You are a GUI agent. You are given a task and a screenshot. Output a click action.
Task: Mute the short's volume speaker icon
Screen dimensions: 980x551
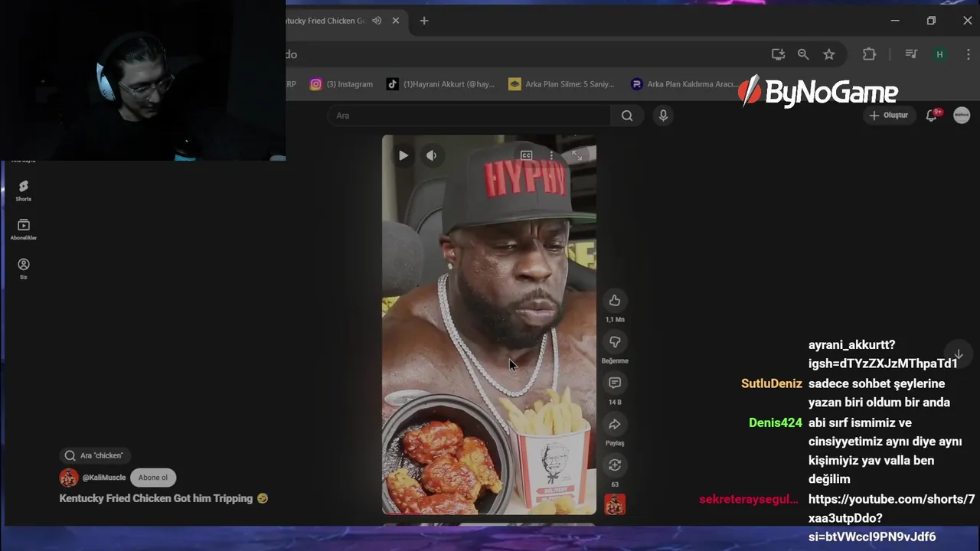click(x=432, y=155)
